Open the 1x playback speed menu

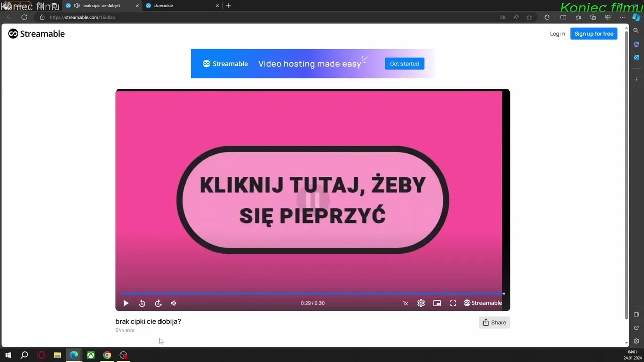[405, 303]
